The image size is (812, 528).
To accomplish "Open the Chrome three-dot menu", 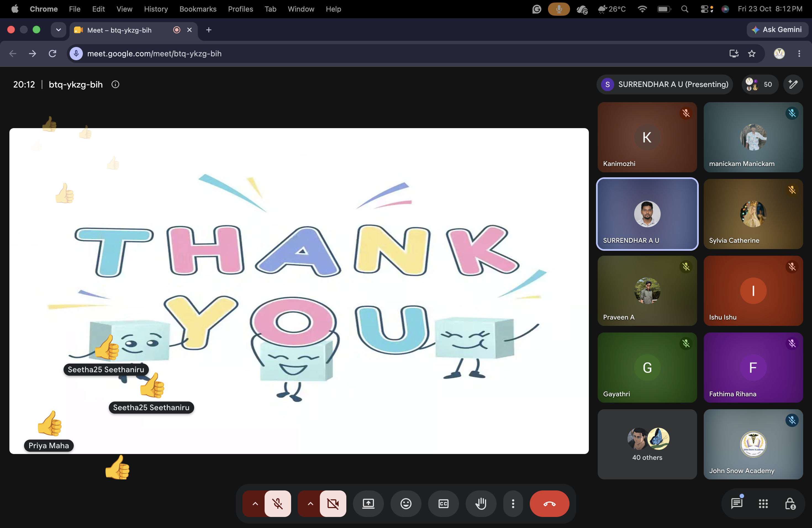I will pyautogui.click(x=799, y=54).
